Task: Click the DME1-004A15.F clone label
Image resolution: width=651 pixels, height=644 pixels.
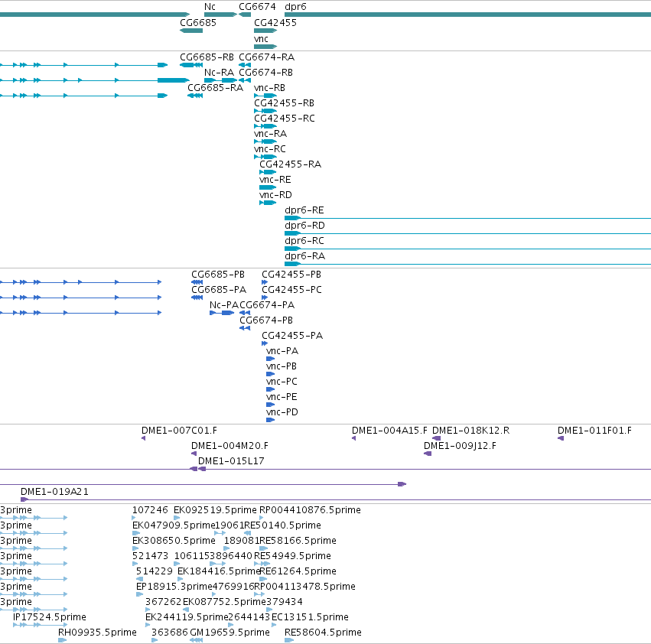Action: 389,430
